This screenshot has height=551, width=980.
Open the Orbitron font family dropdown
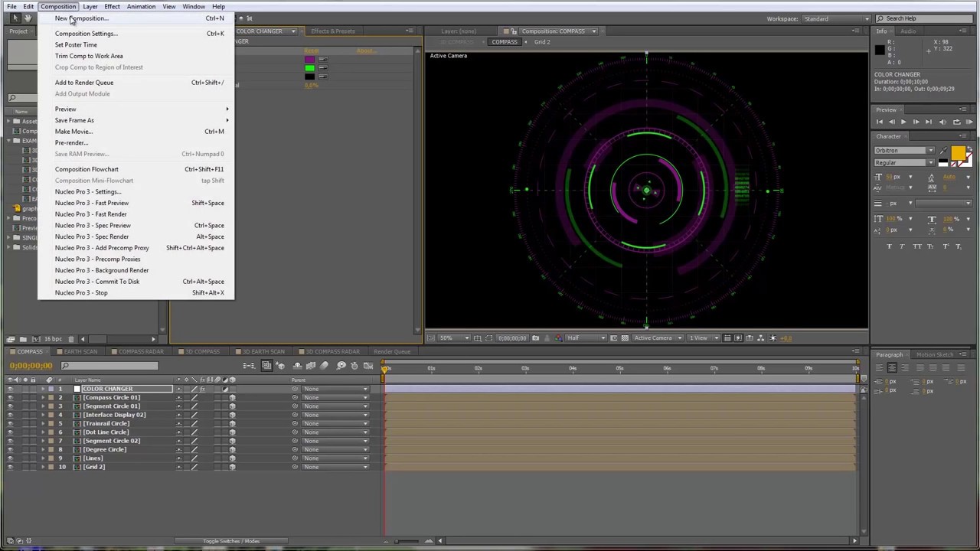click(904, 151)
